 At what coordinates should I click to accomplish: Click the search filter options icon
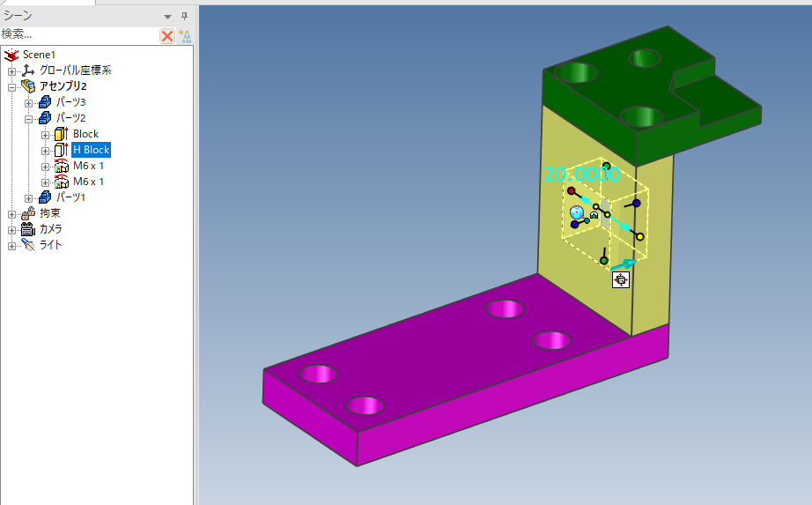pyautogui.click(x=185, y=35)
